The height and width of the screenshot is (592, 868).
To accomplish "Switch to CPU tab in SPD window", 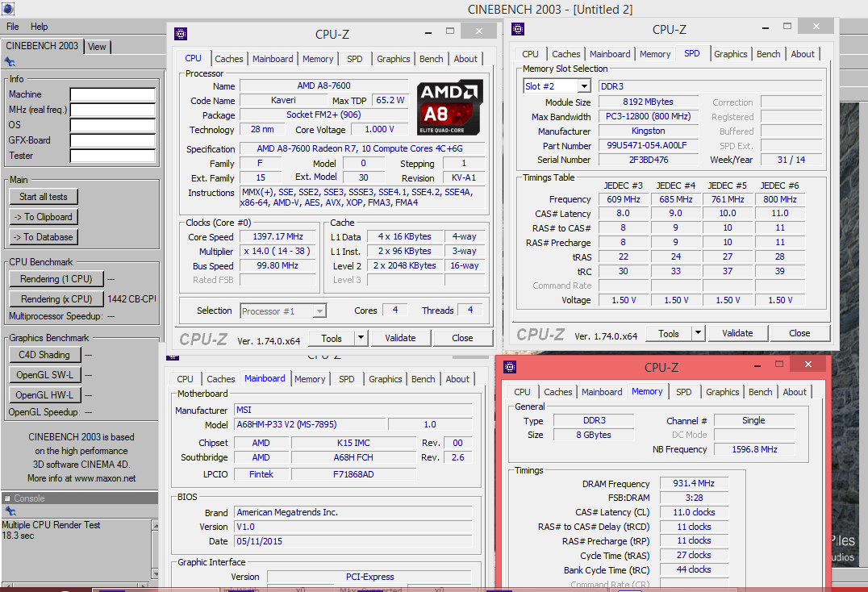I will 530,54.
